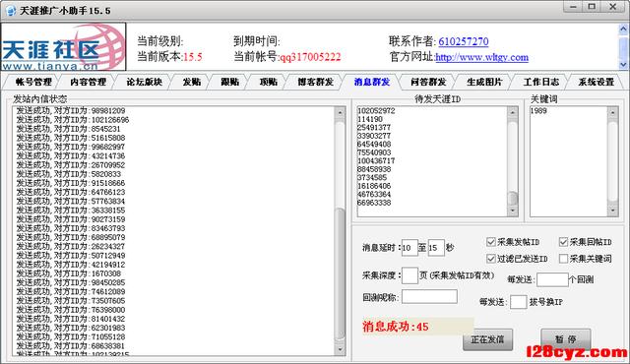Select status row with ID 68638381
Screen dimensions: 630x364
pyautogui.click(x=71, y=346)
